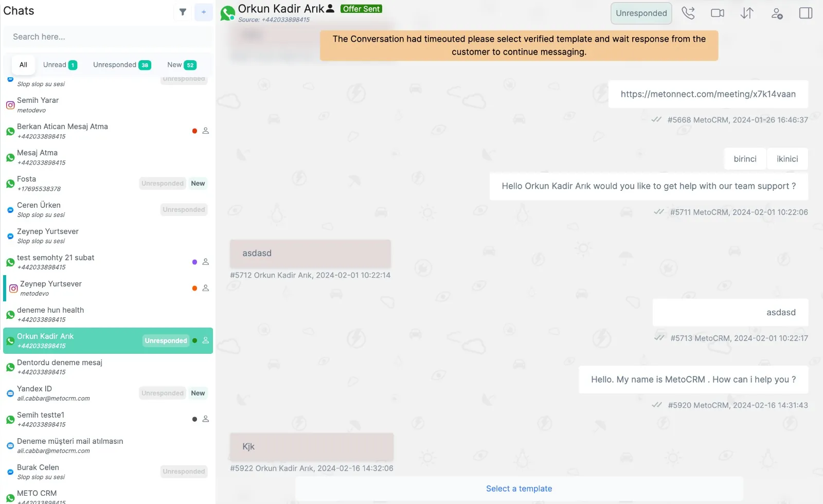Open the Semih Yarar chat
This screenshot has width=823, height=504.
coord(108,105)
